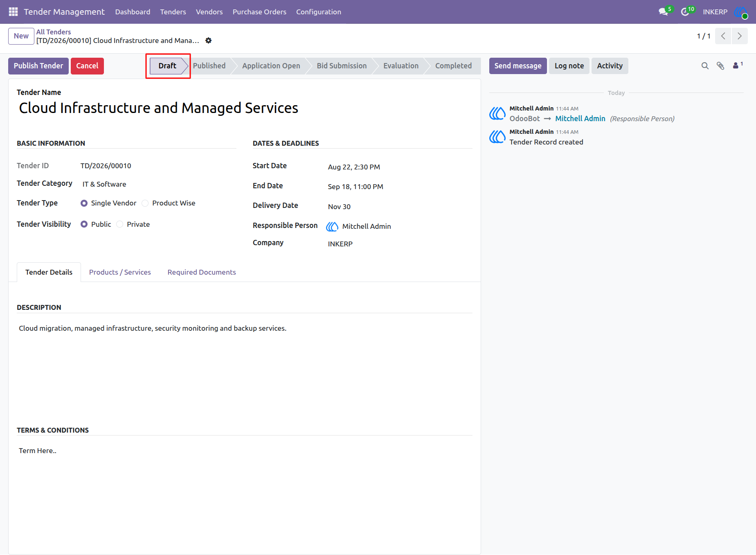Select Single Vendor tender type

pyautogui.click(x=84, y=203)
